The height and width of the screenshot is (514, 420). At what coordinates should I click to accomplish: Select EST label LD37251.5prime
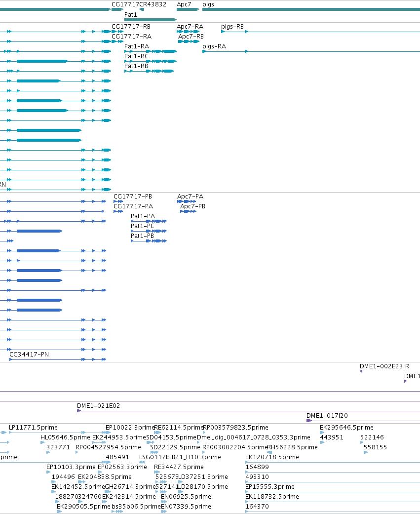[203, 476]
